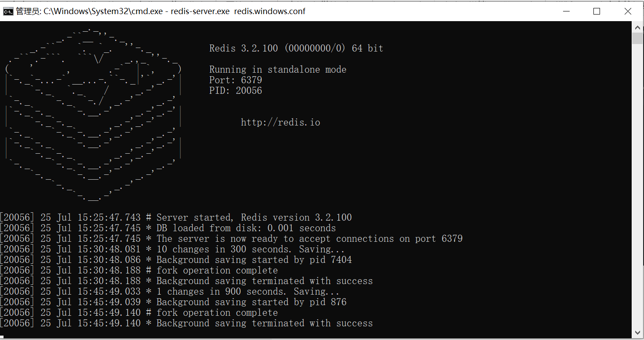
Task: Click the 'ready to accept connections on port 6379' line
Action: [x=231, y=239]
